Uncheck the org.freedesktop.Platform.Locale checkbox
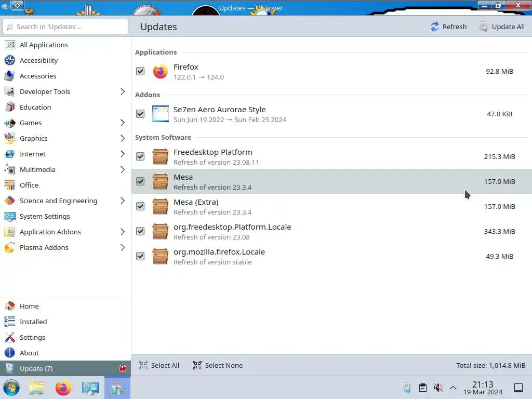The width and height of the screenshot is (532, 399). pyautogui.click(x=140, y=231)
